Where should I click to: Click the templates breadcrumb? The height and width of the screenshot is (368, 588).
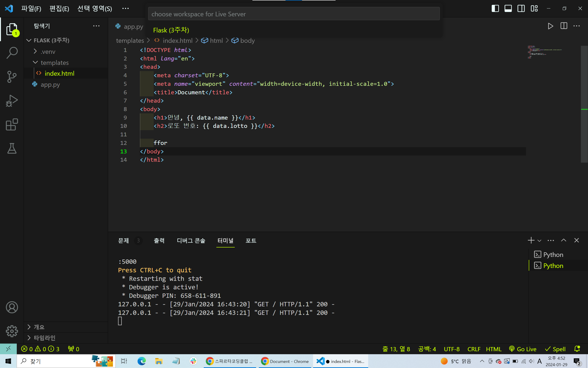130,40
